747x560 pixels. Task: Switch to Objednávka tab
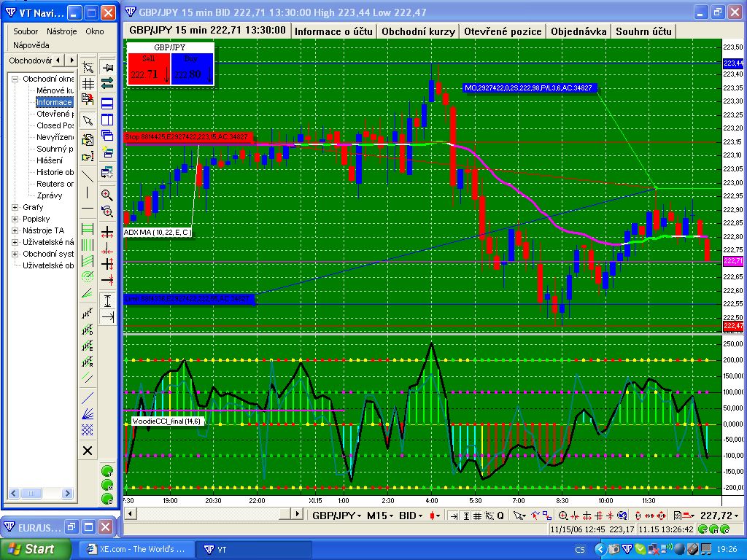point(578,31)
